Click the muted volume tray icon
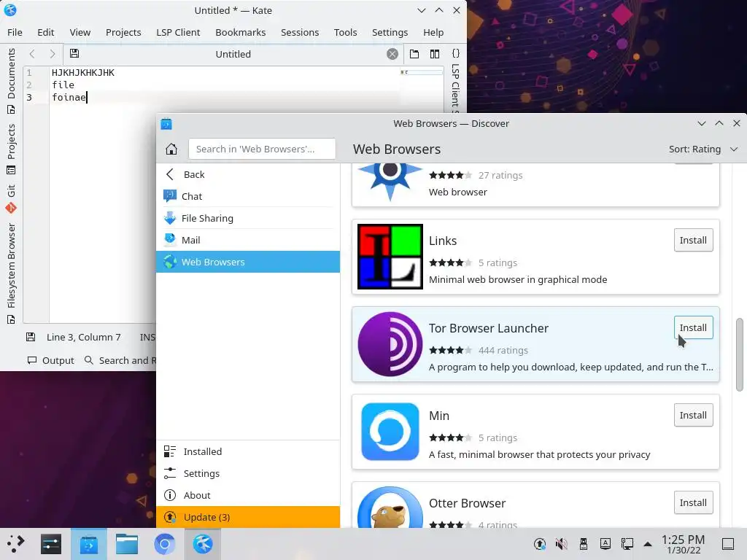 pyautogui.click(x=561, y=544)
